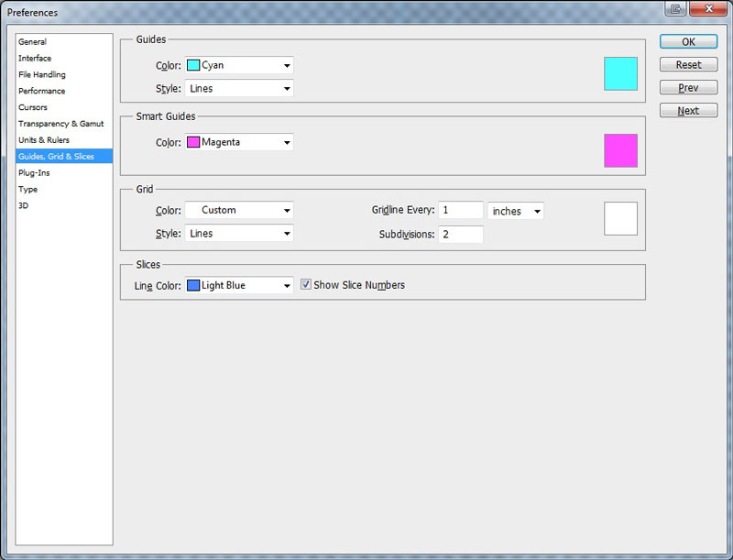Open the Guides Color dropdown
The height and width of the screenshot is (560, 733).
click(239, 66)
